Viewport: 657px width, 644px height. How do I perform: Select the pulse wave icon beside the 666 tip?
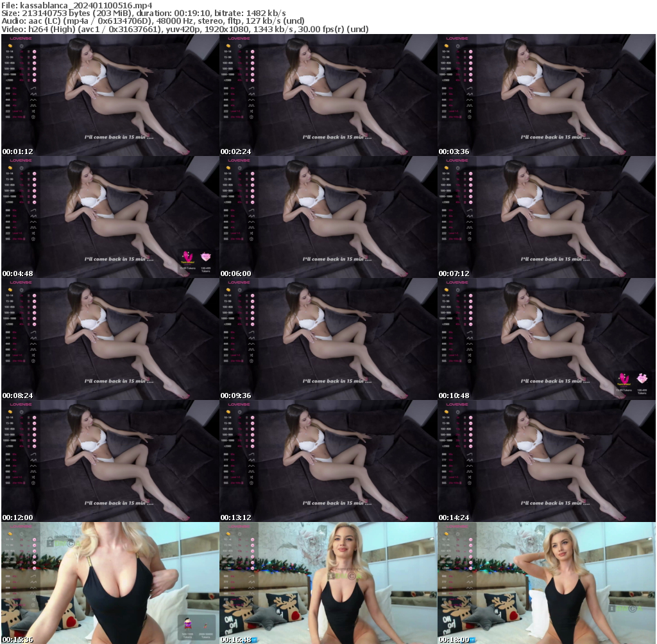tap(33, 105)
